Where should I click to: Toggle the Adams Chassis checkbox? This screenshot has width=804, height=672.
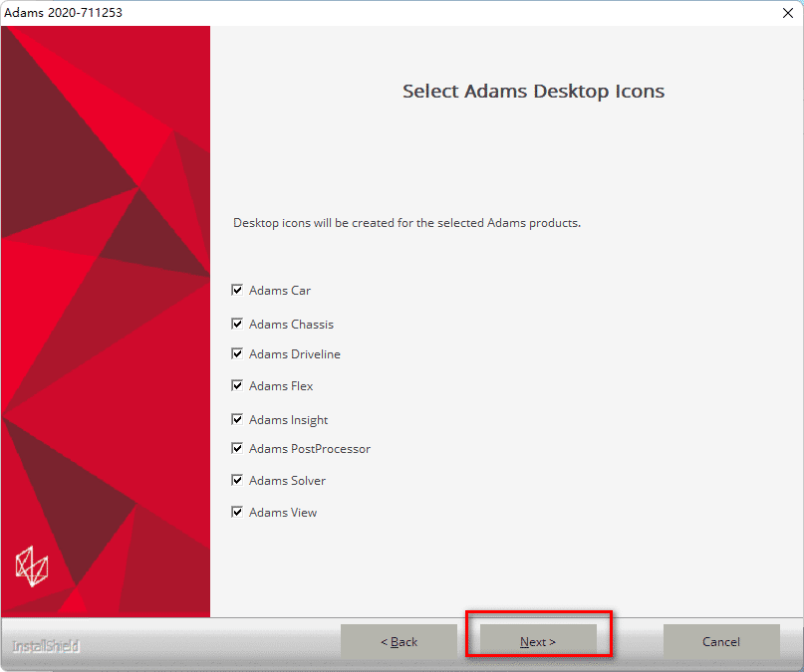pyautogui.click(x=237, y=324)
